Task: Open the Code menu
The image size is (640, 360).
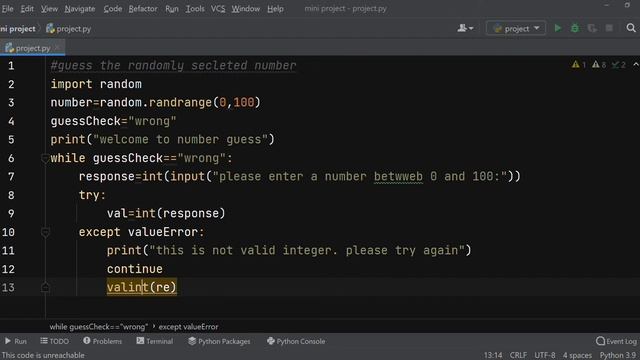Action: tap(113, 9)
